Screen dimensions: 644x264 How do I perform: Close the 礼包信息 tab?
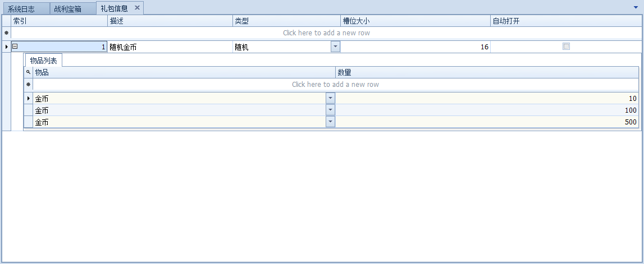(137, 8)
